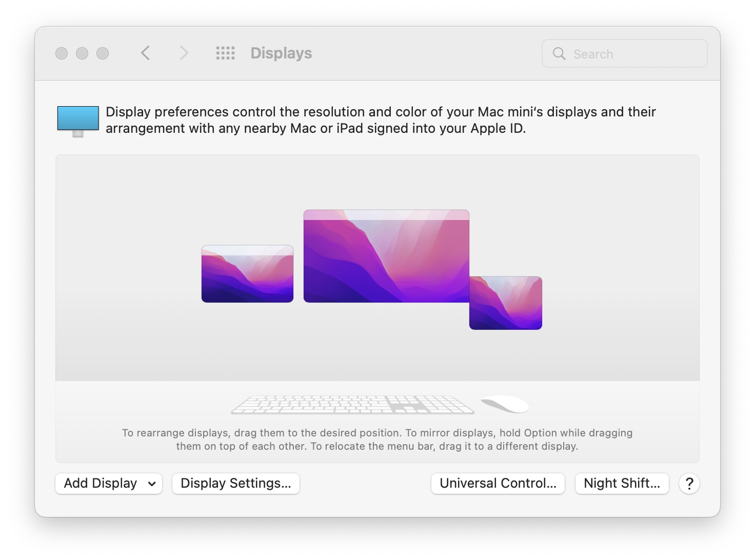Click the keyboard illustration

pos(353,405)
